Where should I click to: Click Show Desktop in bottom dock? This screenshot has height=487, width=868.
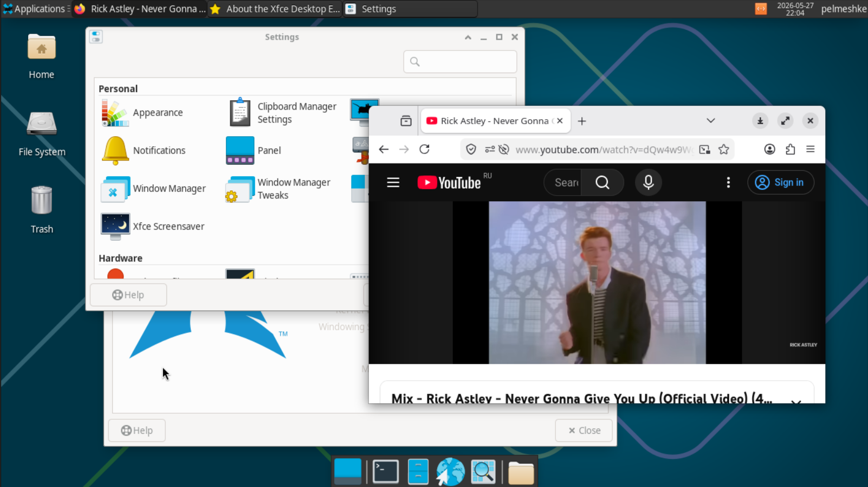[348, 471]
